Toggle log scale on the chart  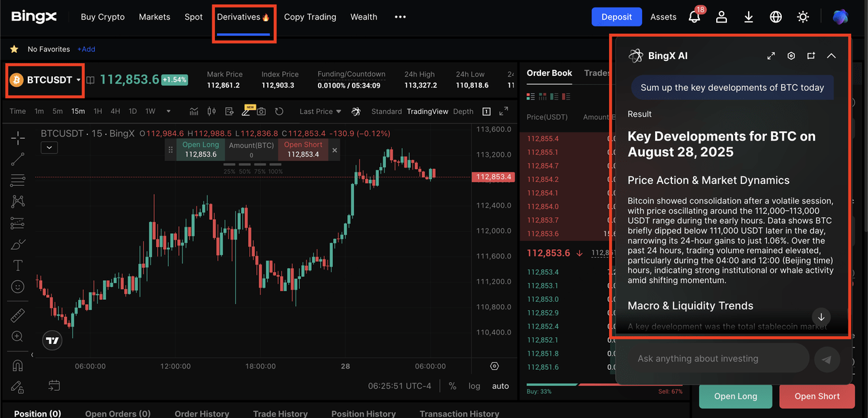pos(474,385)
